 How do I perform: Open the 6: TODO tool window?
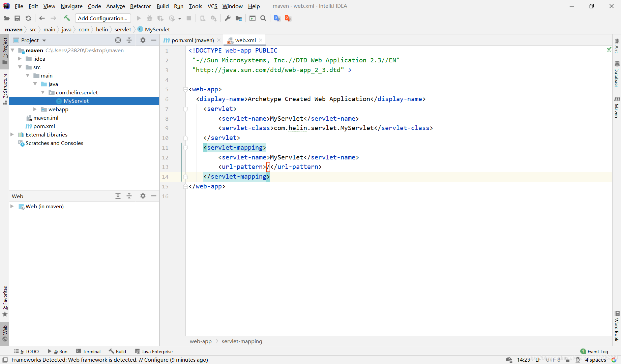pyautogui.click(x=26, y=351)
